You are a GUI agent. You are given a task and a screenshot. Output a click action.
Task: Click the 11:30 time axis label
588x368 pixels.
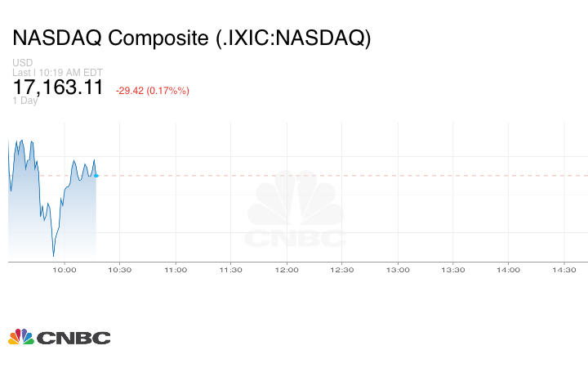(231, 270)
